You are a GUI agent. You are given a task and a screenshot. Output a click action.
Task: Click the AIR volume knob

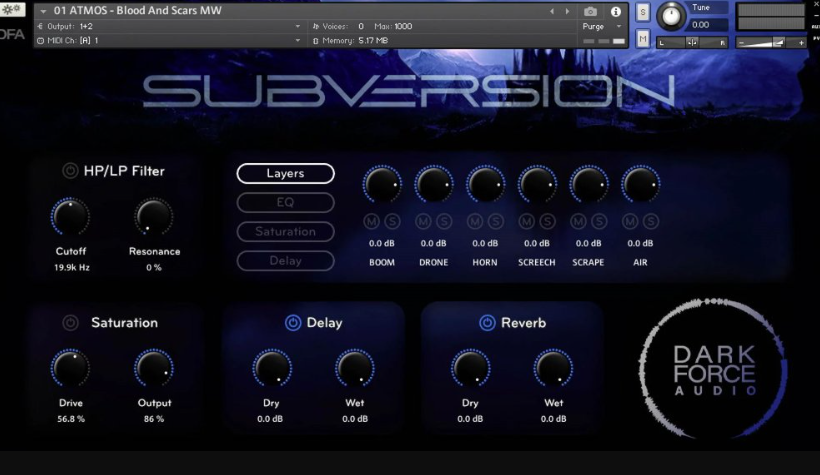click(641, 185)
